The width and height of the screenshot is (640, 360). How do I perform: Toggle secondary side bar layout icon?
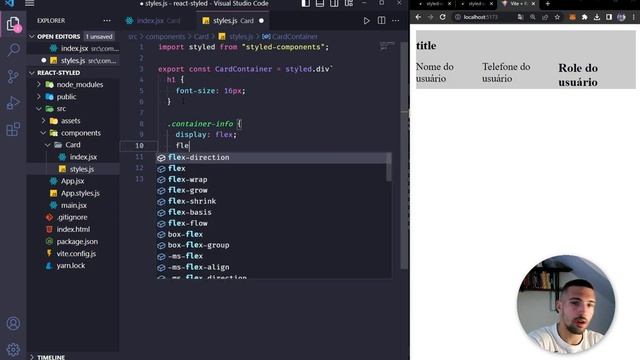pos(334,3)
